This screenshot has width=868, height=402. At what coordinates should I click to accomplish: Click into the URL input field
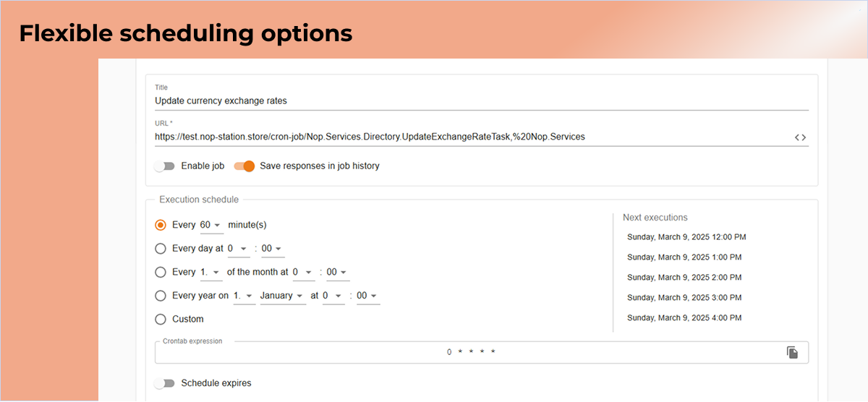(x=472, y=137)
